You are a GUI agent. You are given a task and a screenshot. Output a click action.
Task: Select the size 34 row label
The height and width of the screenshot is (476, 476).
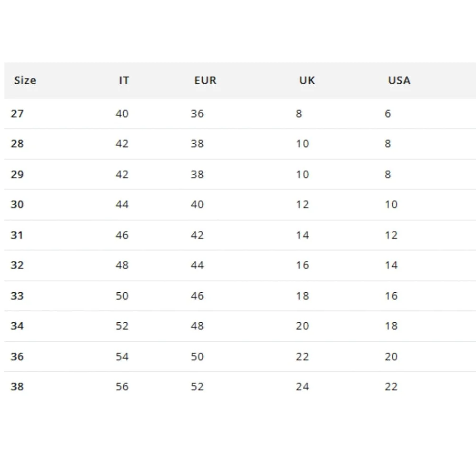click(17, 326)
